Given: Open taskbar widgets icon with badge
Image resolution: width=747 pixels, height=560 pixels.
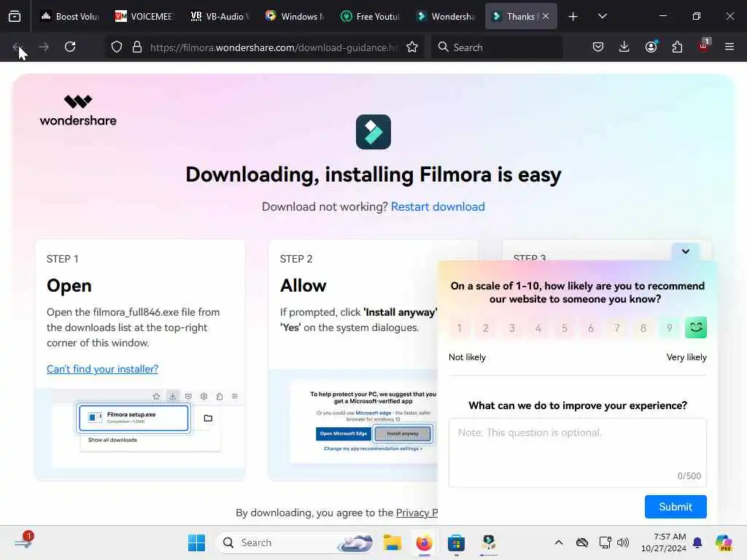Looking at the screenshot, I should click(24, 542).
